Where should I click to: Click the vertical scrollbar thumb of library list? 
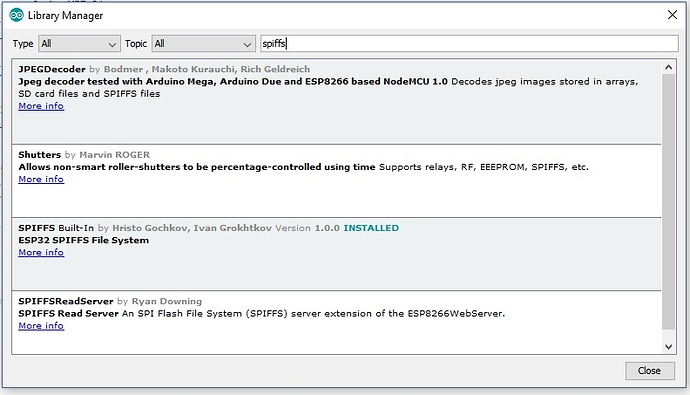coord(668,201)
